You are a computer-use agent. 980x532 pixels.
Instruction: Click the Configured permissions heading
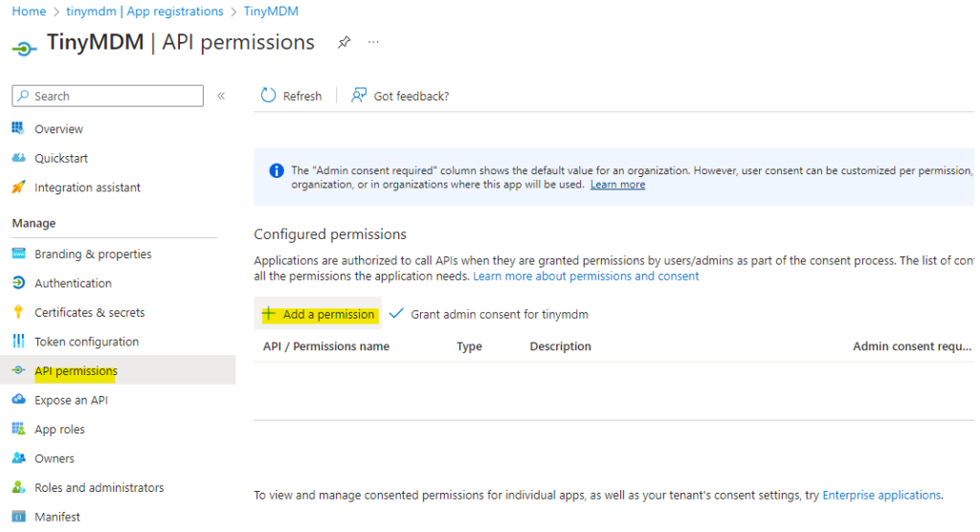tap(330, 234)
